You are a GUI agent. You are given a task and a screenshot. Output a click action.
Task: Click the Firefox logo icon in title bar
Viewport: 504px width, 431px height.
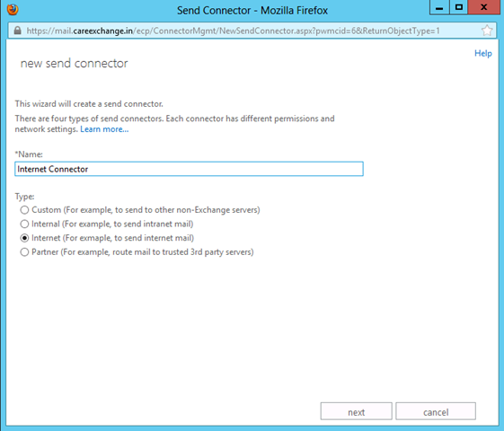(x=13, y=9)
